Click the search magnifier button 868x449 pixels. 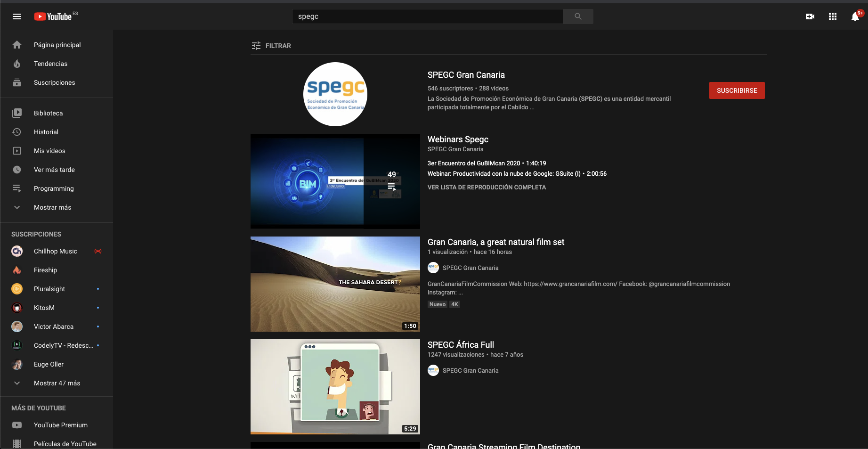pos(578,16)
